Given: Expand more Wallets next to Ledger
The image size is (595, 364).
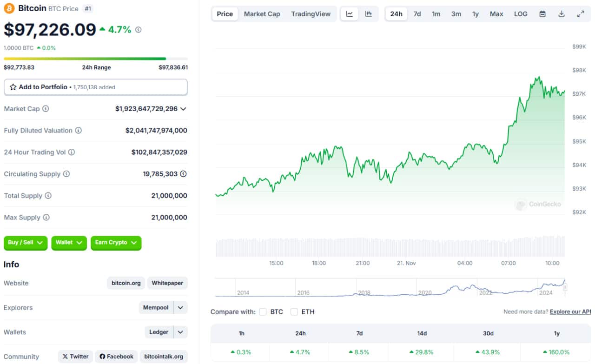Looking at the screenshot, I should (x=181, y=332).
